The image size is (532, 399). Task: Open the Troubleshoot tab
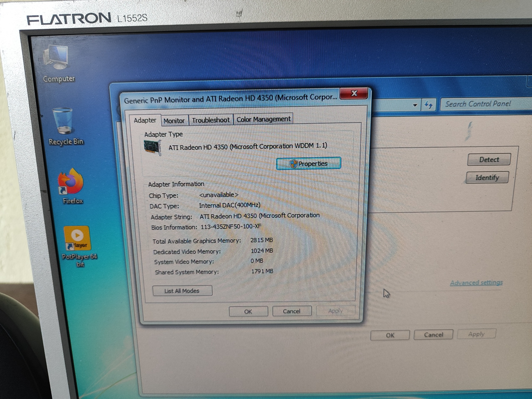[x=211, y=120]
